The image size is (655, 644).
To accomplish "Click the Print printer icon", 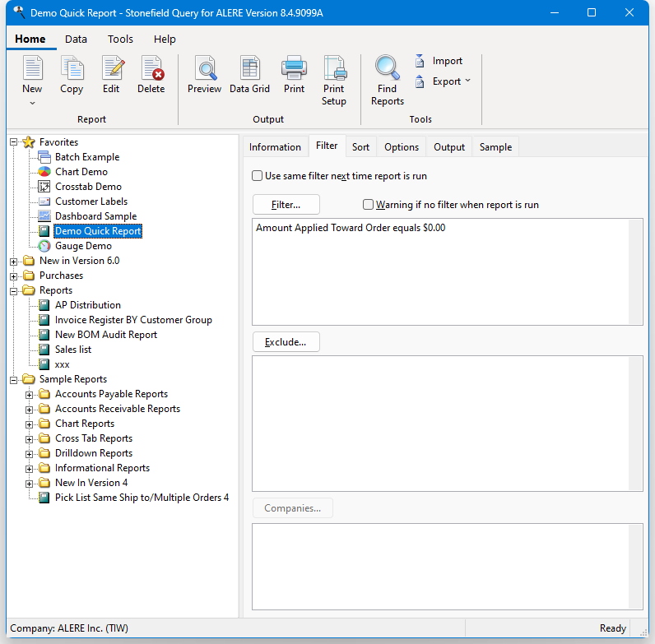I will pos(294,67).
